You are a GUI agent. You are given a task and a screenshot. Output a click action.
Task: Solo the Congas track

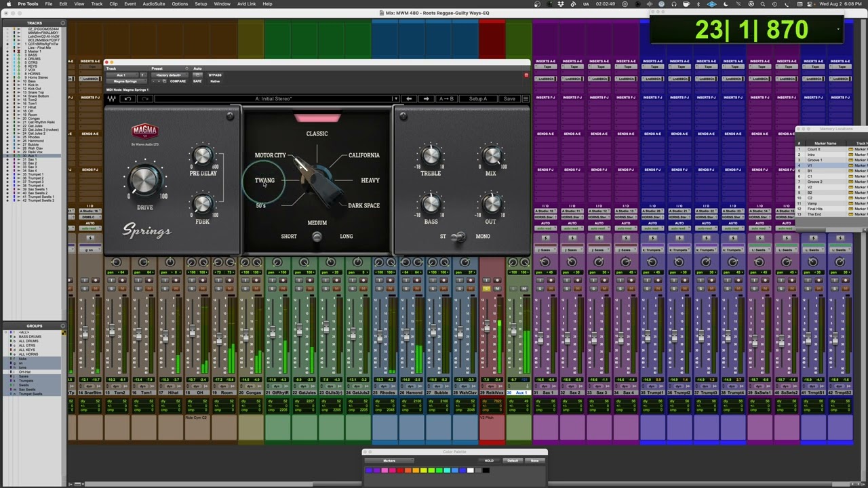pos(245,289)
